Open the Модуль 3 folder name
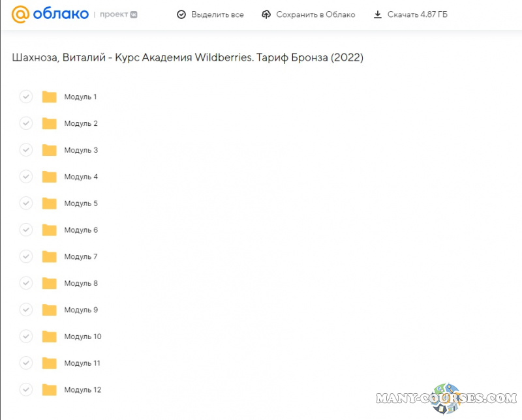 (x=81, y=150)
